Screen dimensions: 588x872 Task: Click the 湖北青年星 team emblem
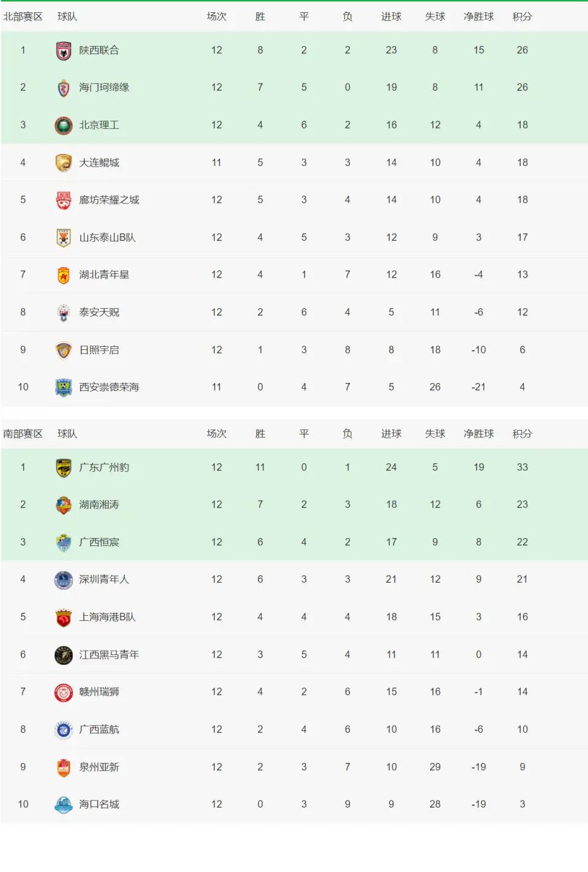click(64, 275)
